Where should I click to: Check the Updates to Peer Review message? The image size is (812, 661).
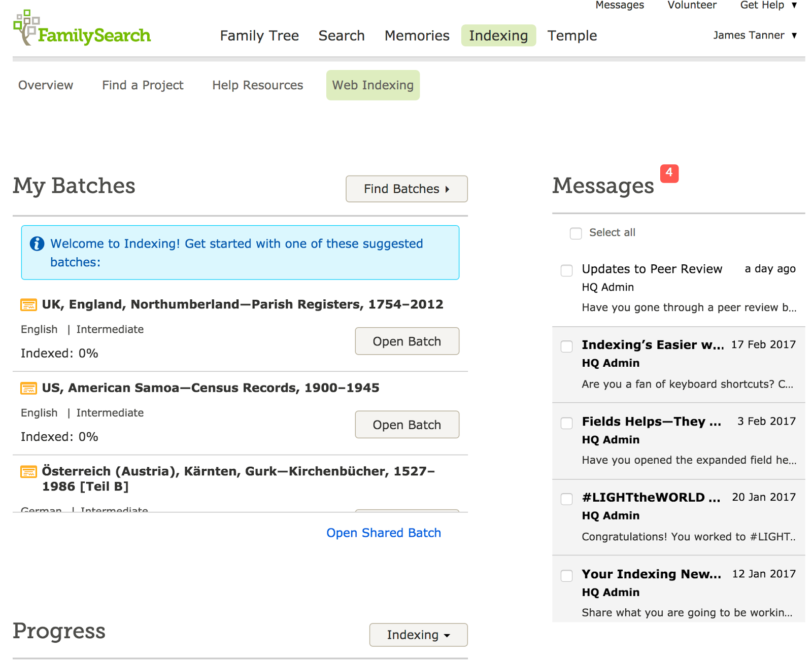pyautogui.click(x=566, y=271)
